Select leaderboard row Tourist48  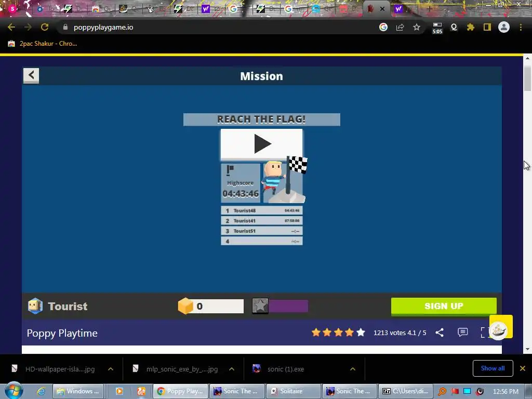(262, 210)
